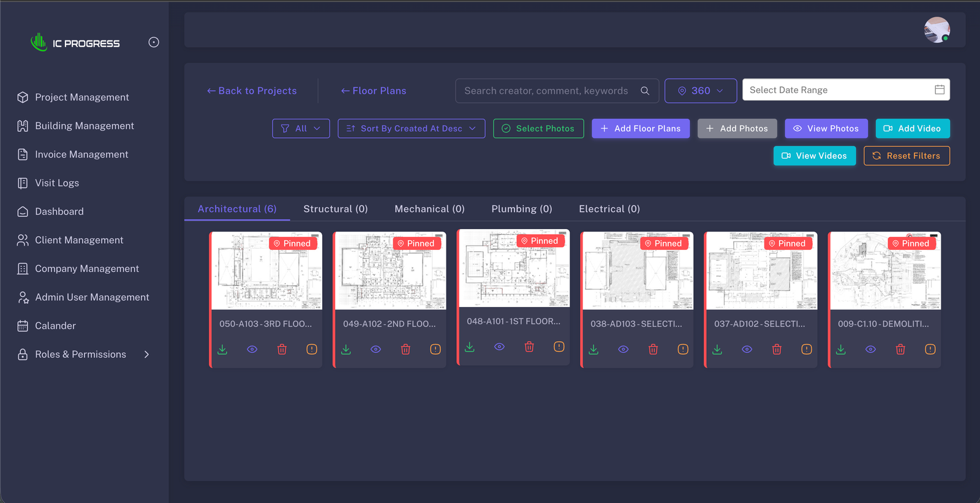Viewport: 980px width, 503px height.
Task: Open info icon for 037-AD102-SELECTI... card
Action: pyautogui.click(x=807, y=349)
